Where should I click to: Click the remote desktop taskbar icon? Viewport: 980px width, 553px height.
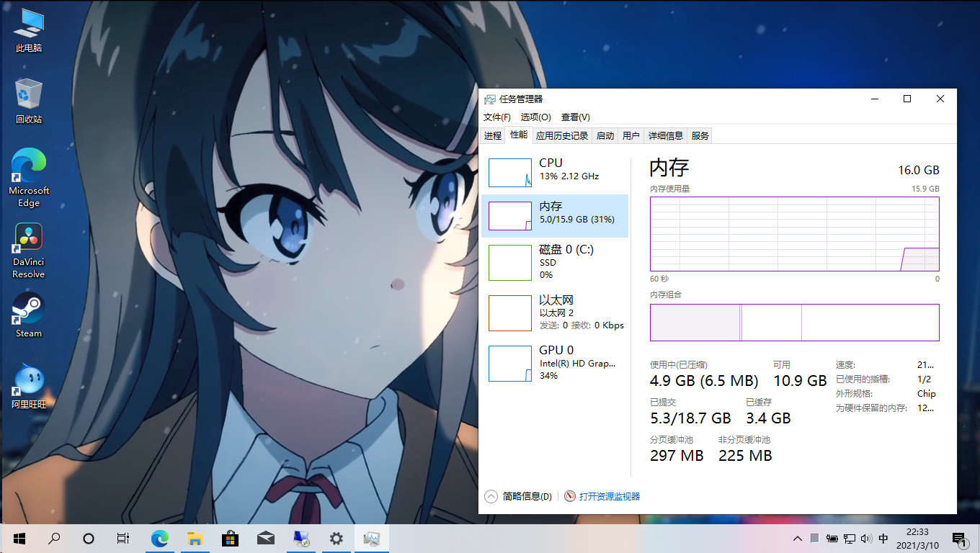pos(300,538)
